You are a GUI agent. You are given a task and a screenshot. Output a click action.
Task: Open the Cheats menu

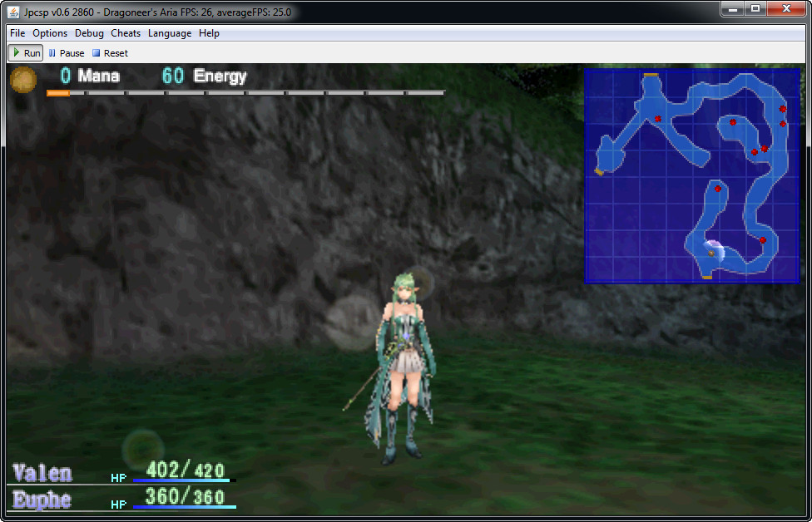pyautogui.click(x=126, y=33)
